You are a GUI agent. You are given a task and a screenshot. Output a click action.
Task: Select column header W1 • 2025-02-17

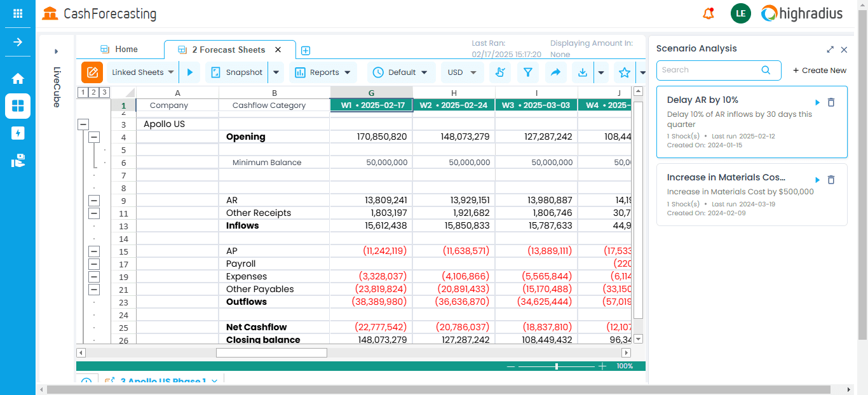pos(372,105)
